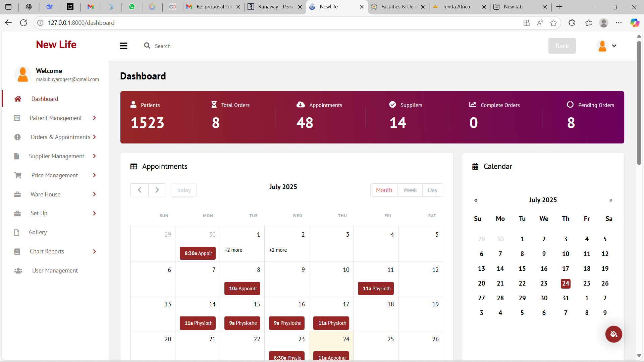Open the user profile dropdown arrow
Image resolution: width=644 pixels, height=362 pixels.
tap(614, 46)
